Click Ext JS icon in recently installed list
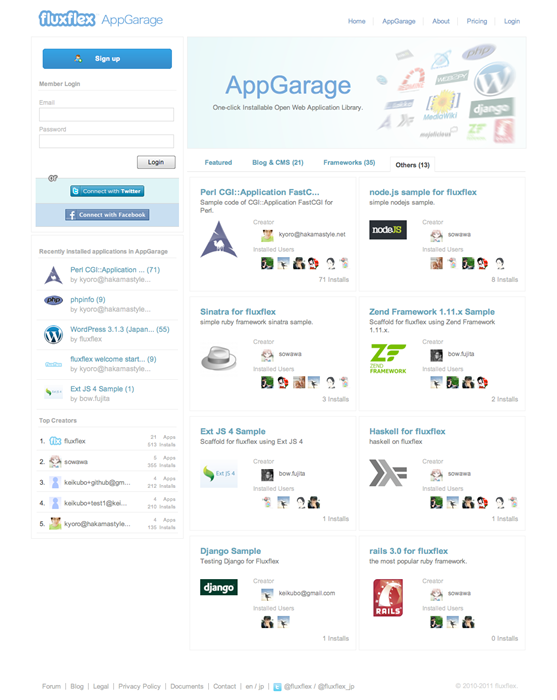 pyautogui.click(x=54, y=392)
